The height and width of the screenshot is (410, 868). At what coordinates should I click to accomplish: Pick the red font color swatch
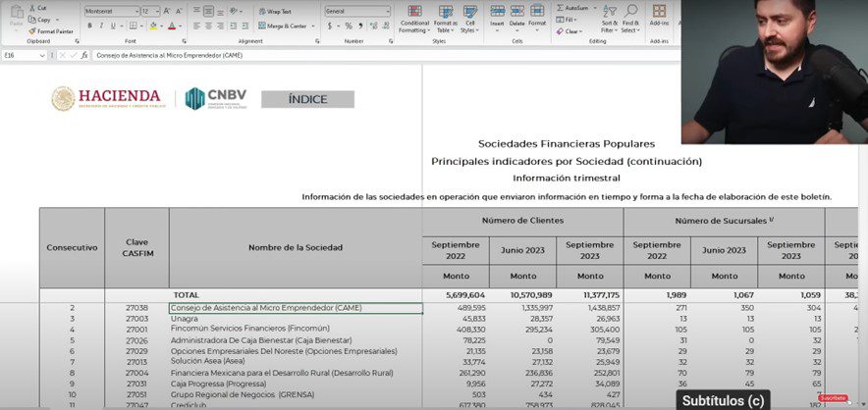click(x=173, y=26)
